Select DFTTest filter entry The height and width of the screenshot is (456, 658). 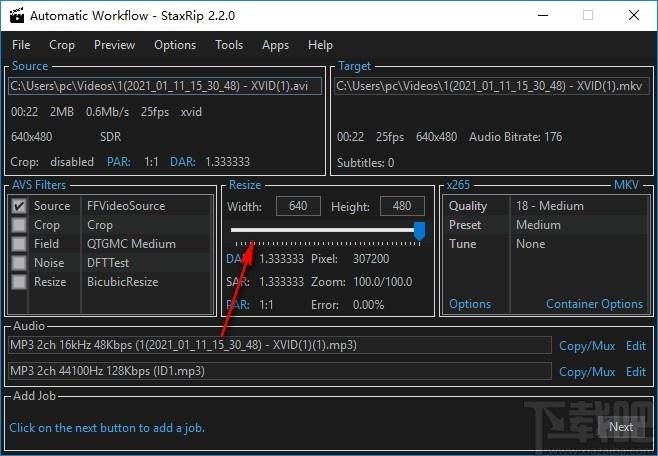(x=108, y=263)
